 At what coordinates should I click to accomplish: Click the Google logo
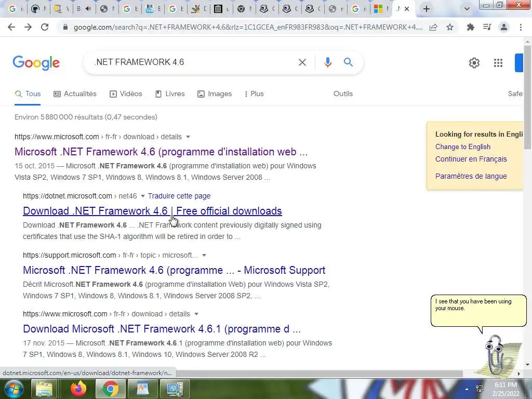(36, 63)
